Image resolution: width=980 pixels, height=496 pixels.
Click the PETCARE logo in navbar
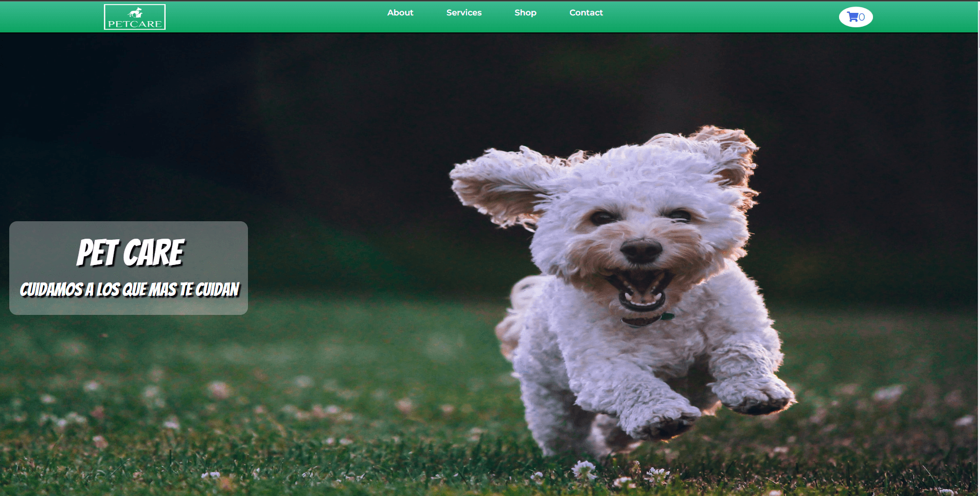click(x=135, y=17)
